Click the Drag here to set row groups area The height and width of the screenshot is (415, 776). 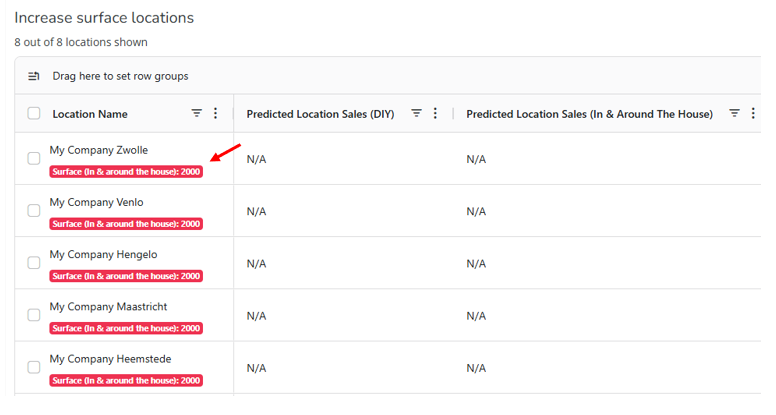120,76
